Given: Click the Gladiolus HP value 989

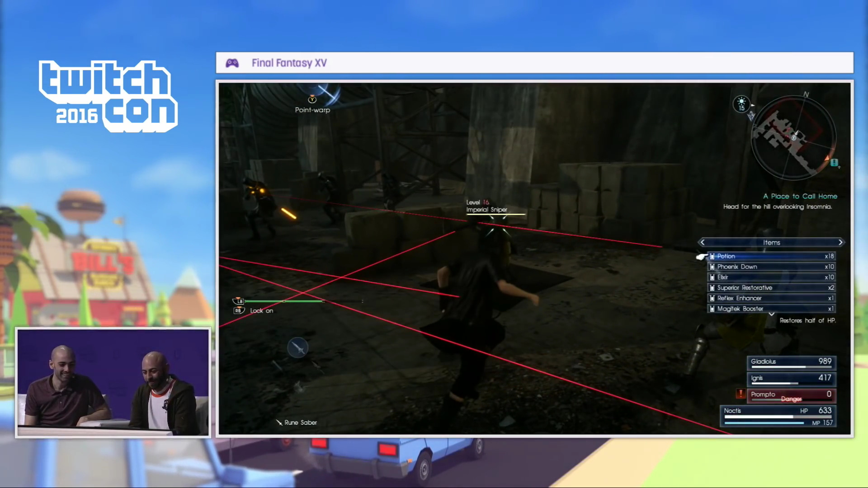Looking at the screenshot, I should 825,361.
